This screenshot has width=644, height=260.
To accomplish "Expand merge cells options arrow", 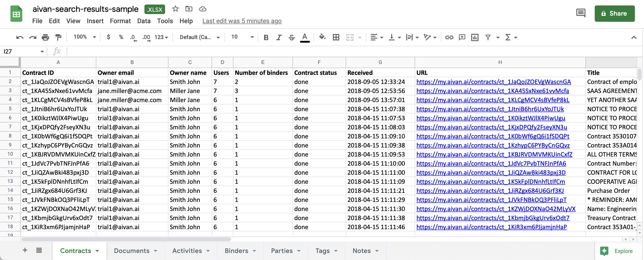I will point(360,37).
